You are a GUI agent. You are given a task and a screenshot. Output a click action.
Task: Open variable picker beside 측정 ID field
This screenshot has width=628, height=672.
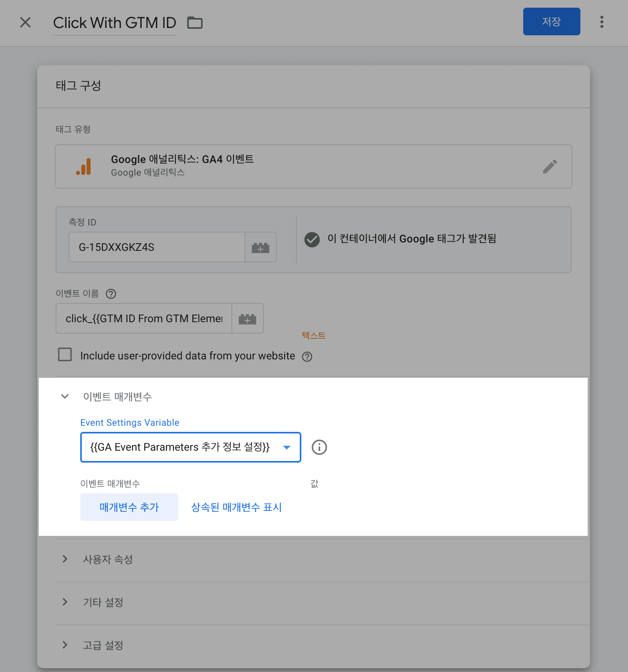[x=261, y=247]
